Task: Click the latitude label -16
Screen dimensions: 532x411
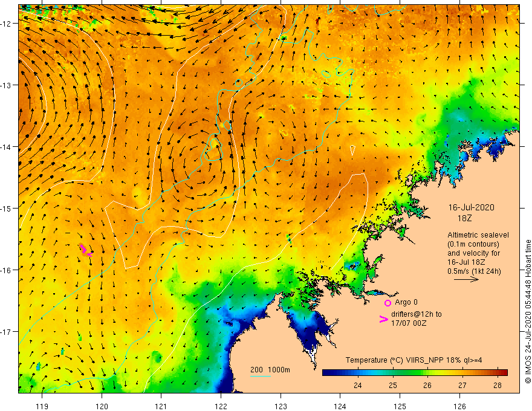Action: click(x=6, y=270)
